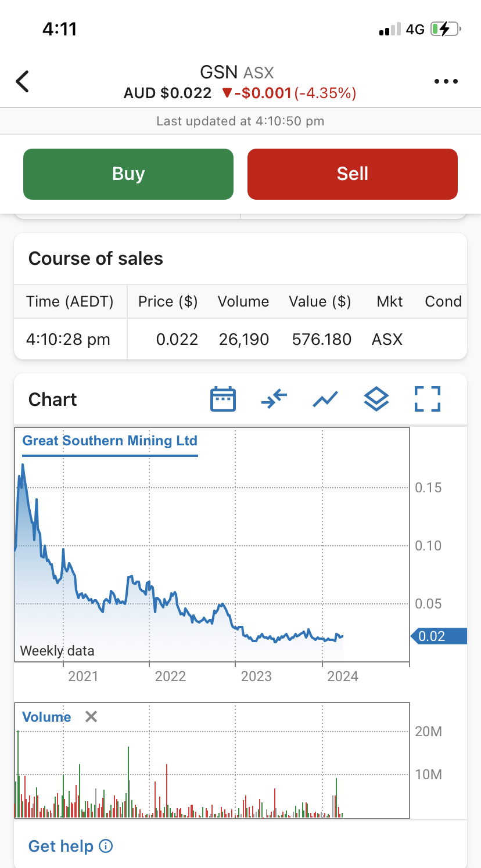The height and width of the screenshot is (868, 481).
Task: Tap the Cond column header
Action: pyautogui.click(x=443, y=301)
